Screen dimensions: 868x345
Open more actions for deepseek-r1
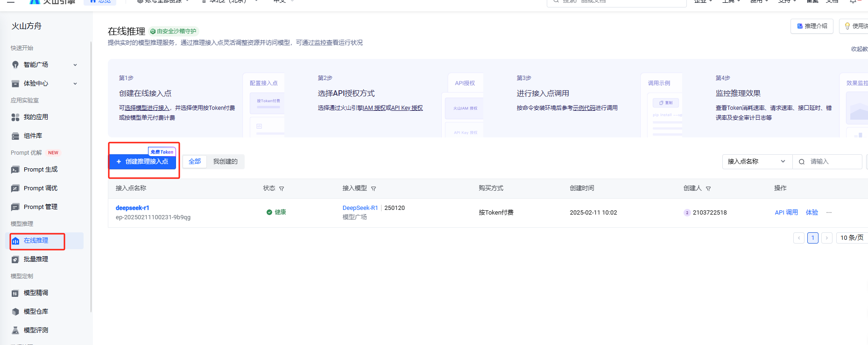point(829,212)
